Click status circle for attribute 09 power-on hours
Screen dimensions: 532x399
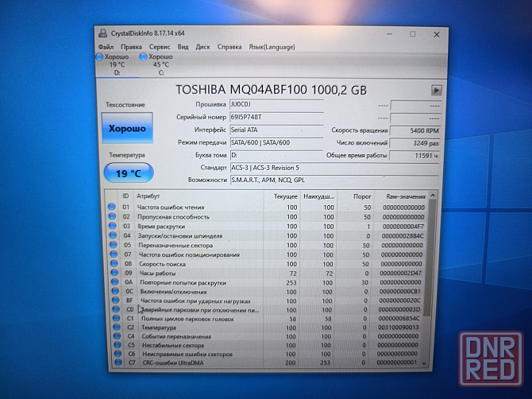112,273
